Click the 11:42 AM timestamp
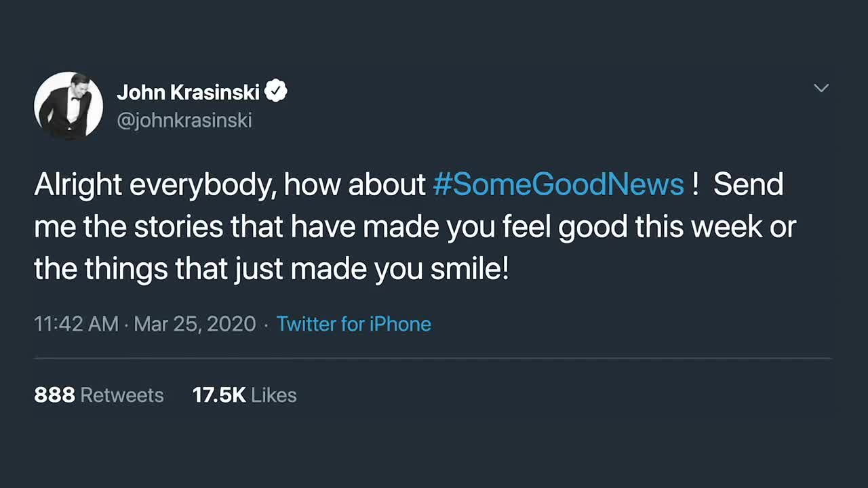Image resolution: width=868 pixels, height=488 pixels. (76, 324)
